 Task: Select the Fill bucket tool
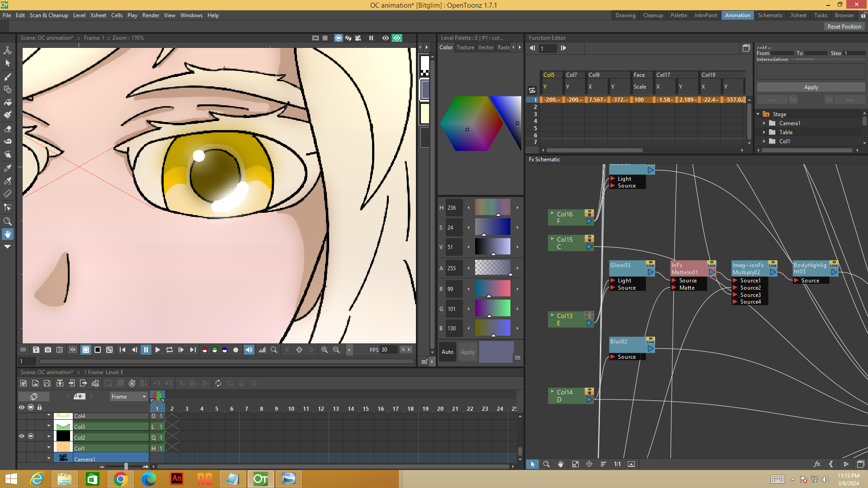[8, 103]
